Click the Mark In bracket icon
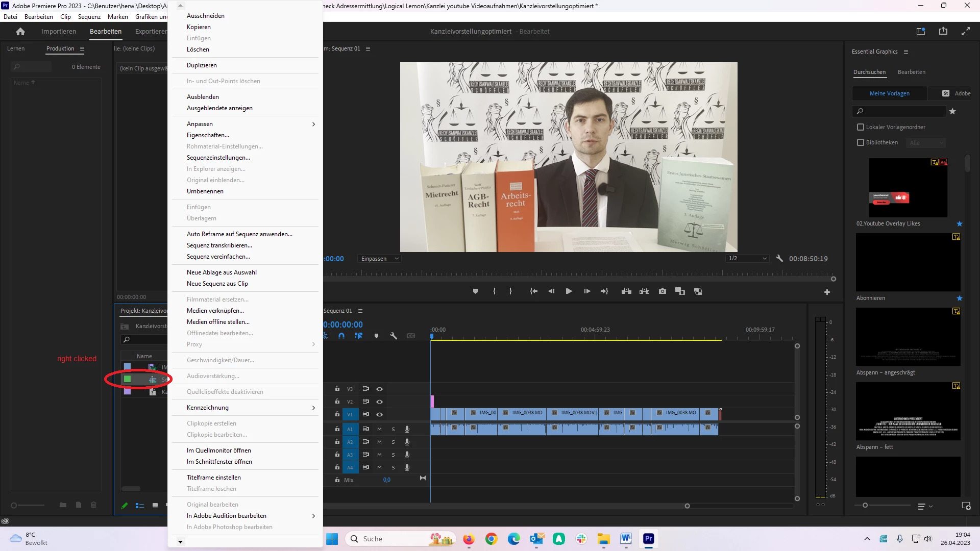Screen dimensions: 980x551 point(494,291)
